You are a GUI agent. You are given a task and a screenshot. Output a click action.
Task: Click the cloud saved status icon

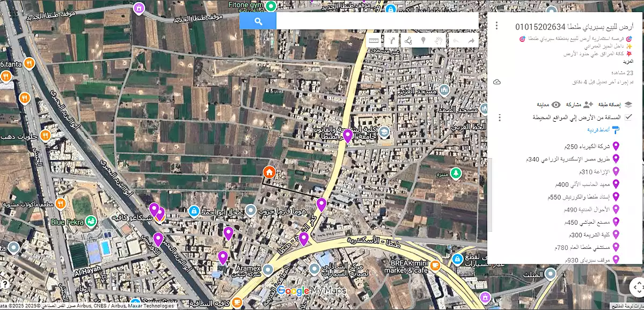point(497,82)
